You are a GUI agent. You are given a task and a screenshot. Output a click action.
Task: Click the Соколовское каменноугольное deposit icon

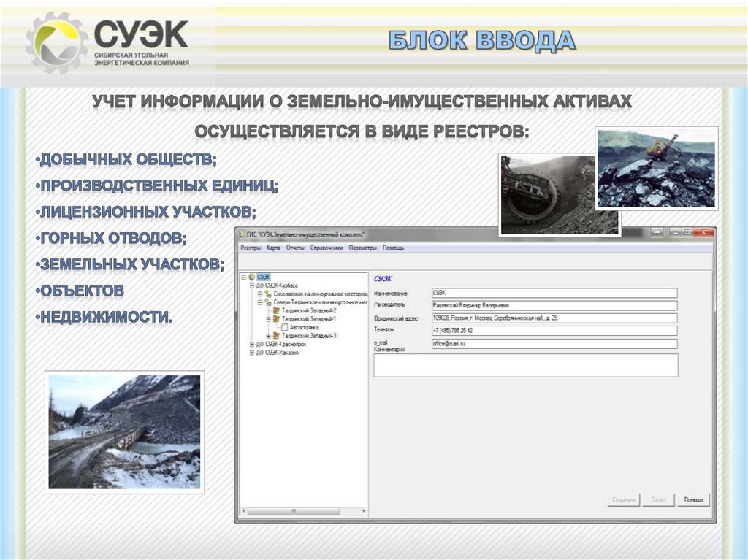click(269, 294)
